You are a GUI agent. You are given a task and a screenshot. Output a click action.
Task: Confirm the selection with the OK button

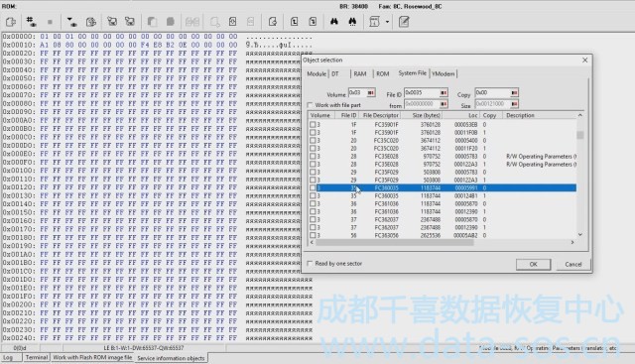coord(533,265)
